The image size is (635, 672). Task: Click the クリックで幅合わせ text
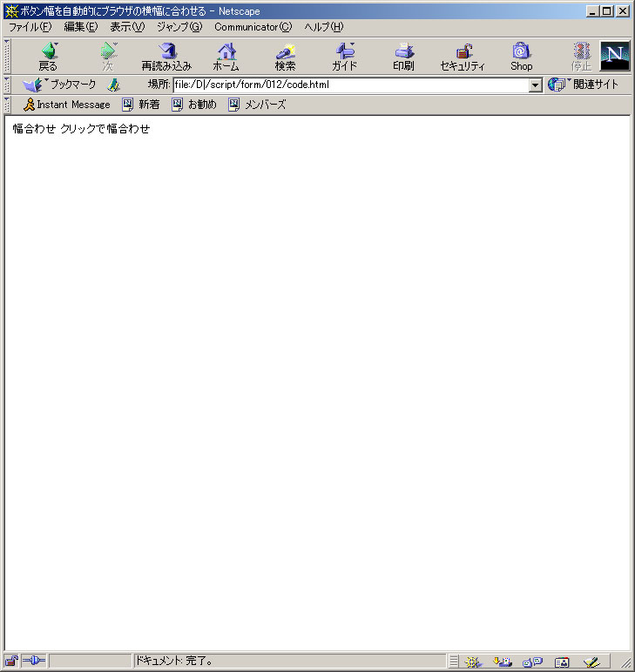tap(105, 129)
